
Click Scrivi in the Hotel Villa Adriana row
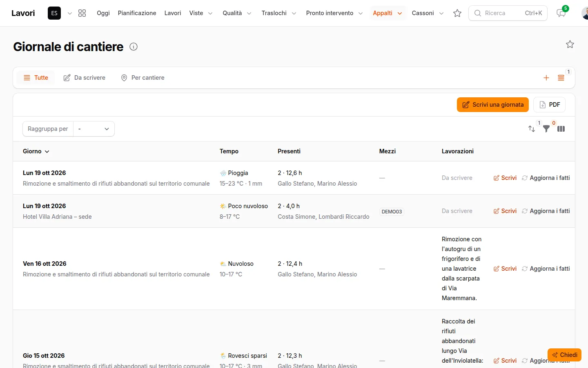(505, 211)
